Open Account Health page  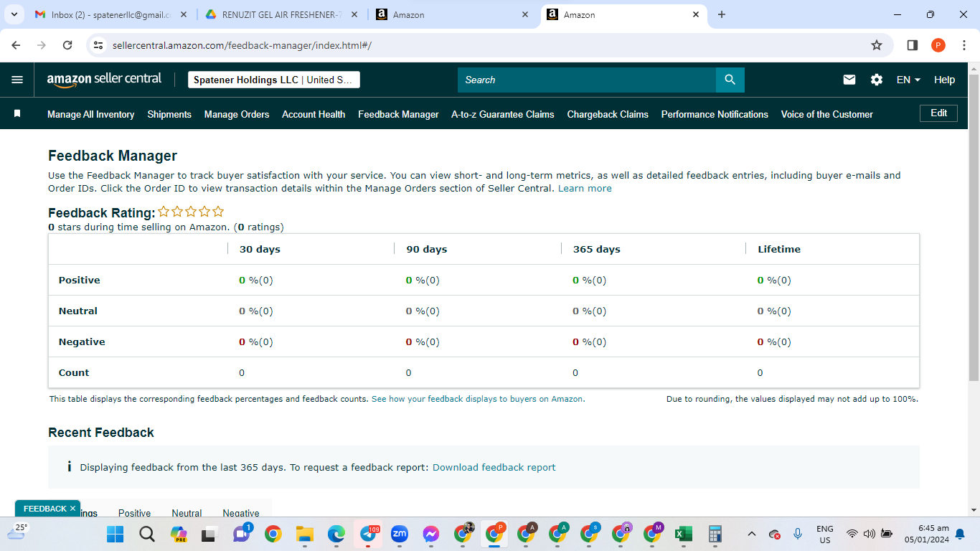[314, 114]
